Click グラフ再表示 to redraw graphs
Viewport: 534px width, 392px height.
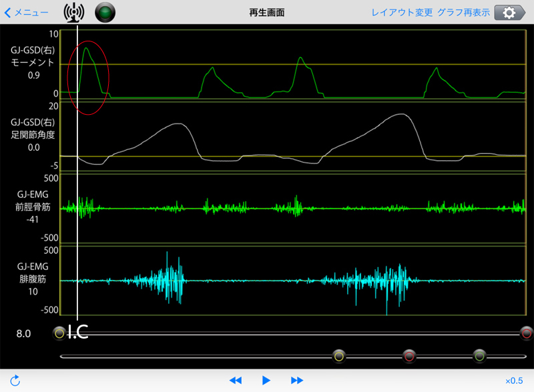click(463, 13)
